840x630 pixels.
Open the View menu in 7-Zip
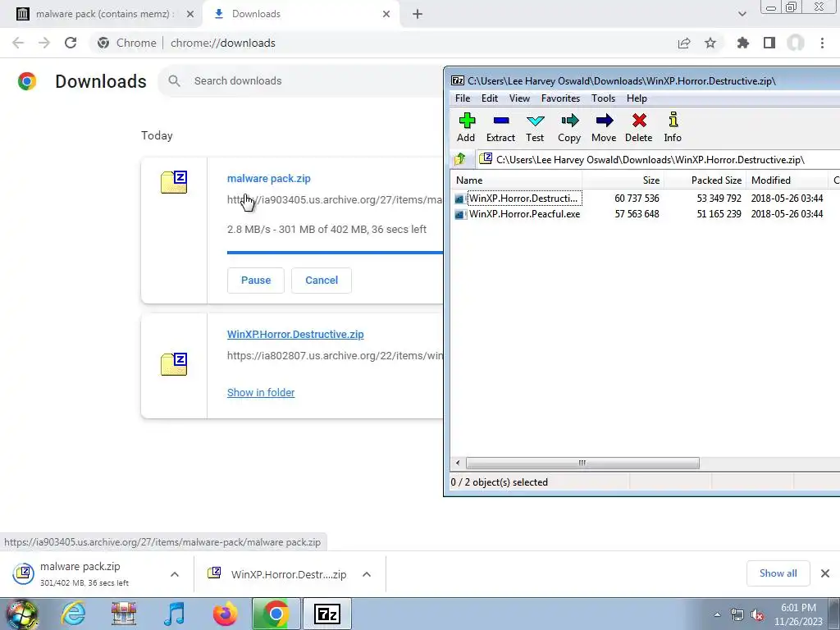[x=519, y=98]
